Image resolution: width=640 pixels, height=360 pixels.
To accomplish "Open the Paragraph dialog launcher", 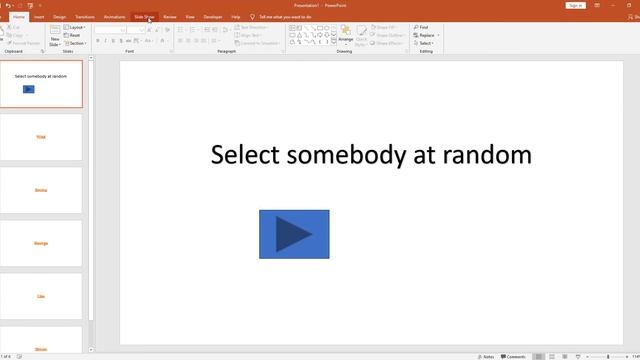I will (x=283, y=51).
